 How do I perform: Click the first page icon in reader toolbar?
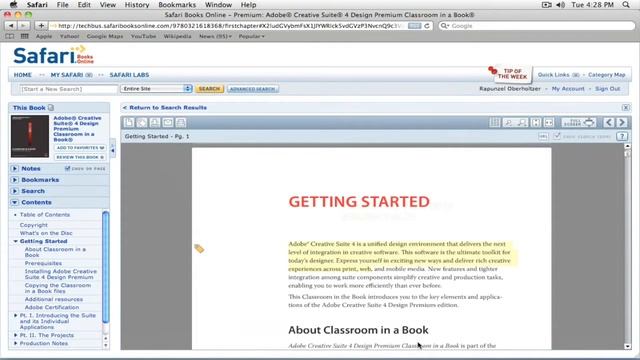pyautogui.click(x=129, y=122)
